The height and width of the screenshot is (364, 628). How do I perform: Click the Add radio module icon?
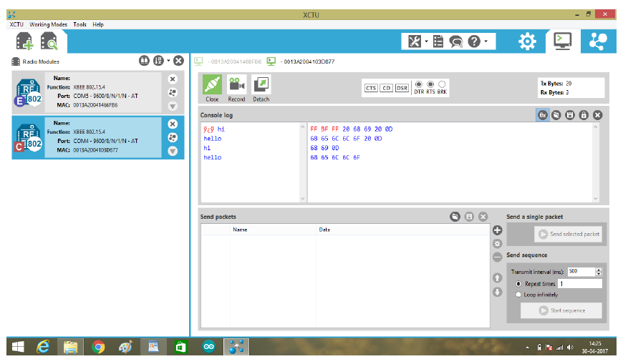[24, 41]
